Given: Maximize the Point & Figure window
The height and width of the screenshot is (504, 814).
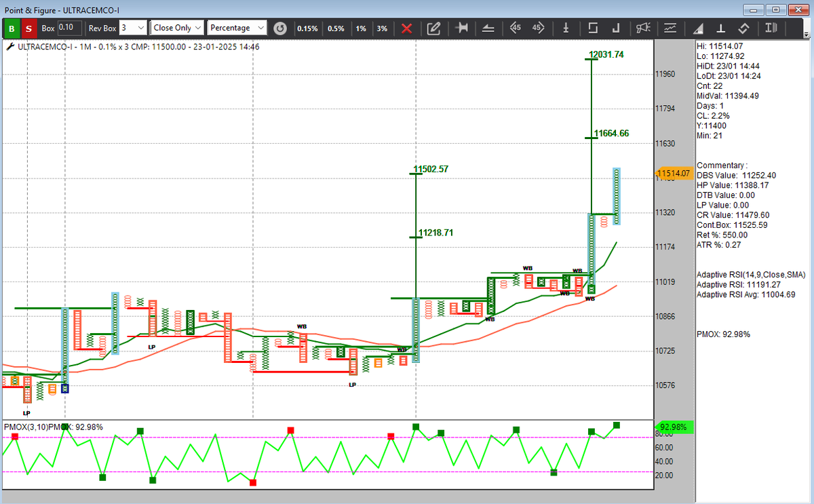Looking at the screenshot, I should tap(775, 9).
